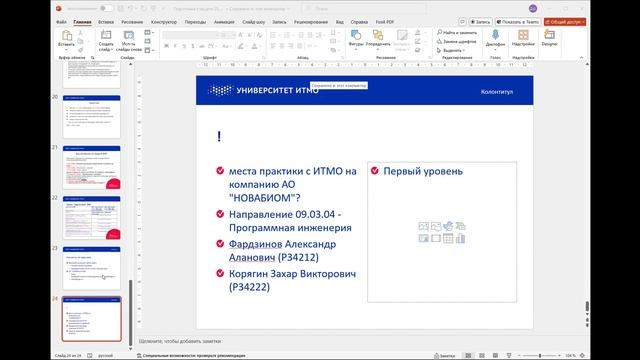Open the slide layout dropdown
640x360 pixels.
(x=149, y=32)
